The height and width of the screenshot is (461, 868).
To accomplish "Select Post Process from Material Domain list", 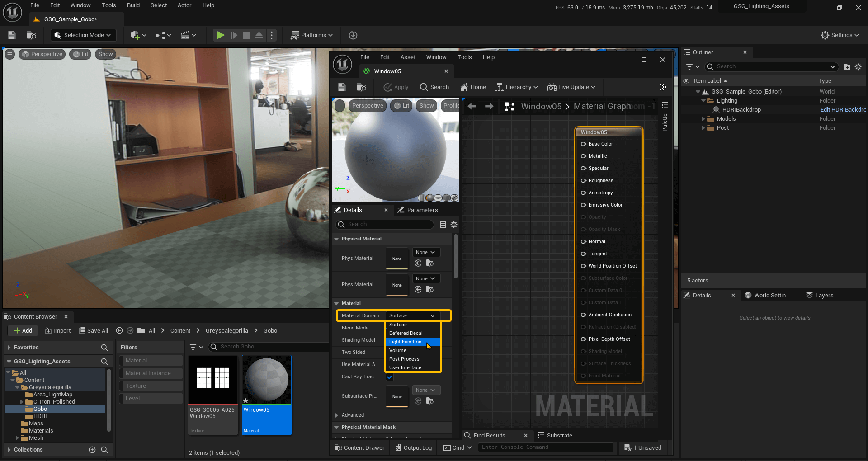I will pyautogui.click(x=412, y=359).
